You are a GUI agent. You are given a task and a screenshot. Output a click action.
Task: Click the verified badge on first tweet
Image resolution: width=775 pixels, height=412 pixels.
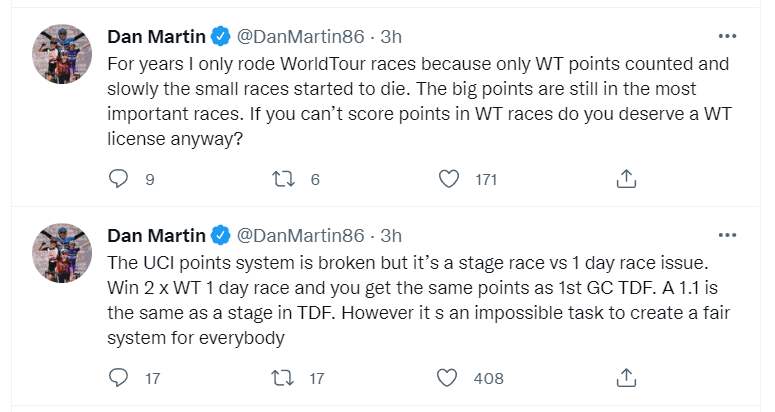pyautogui.click(x=220, y=38)
